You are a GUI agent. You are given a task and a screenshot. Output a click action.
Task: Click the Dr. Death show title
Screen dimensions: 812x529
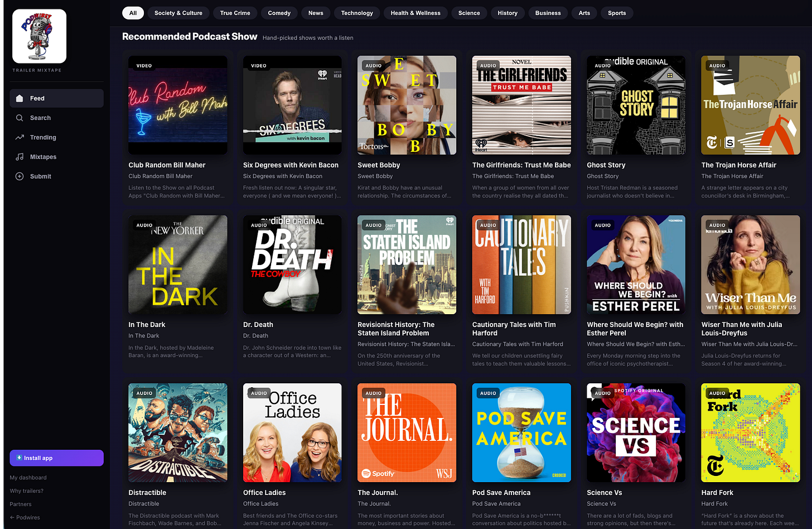point(258,325)
